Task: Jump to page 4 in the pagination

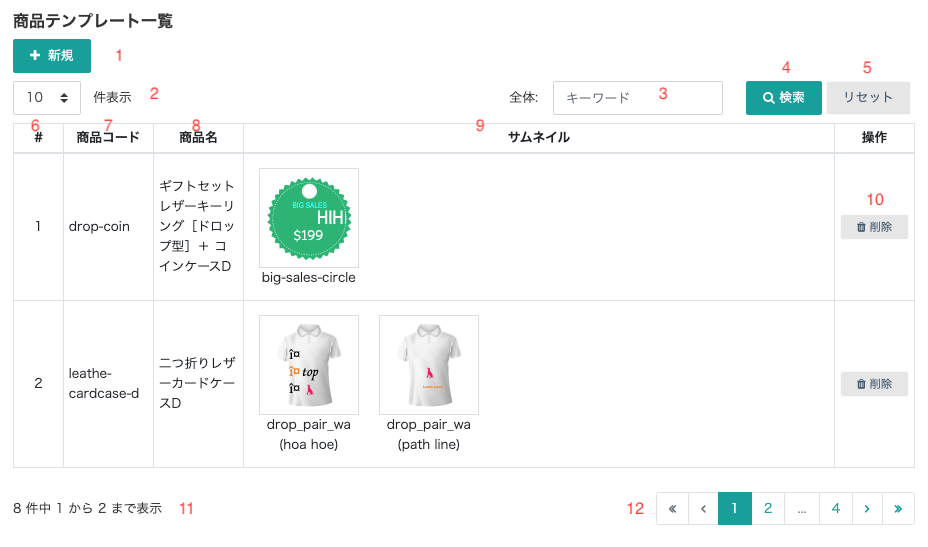Action: (x=835, y=509)
